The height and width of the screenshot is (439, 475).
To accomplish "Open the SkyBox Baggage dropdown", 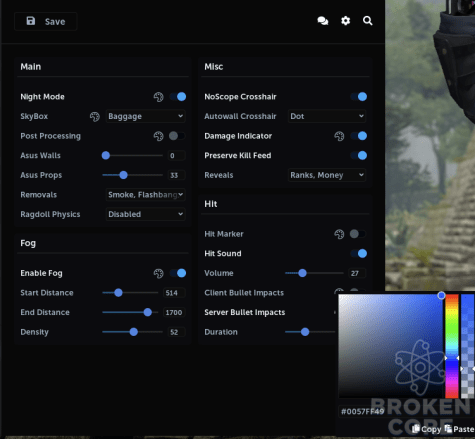I will click(x=145, y=116).
